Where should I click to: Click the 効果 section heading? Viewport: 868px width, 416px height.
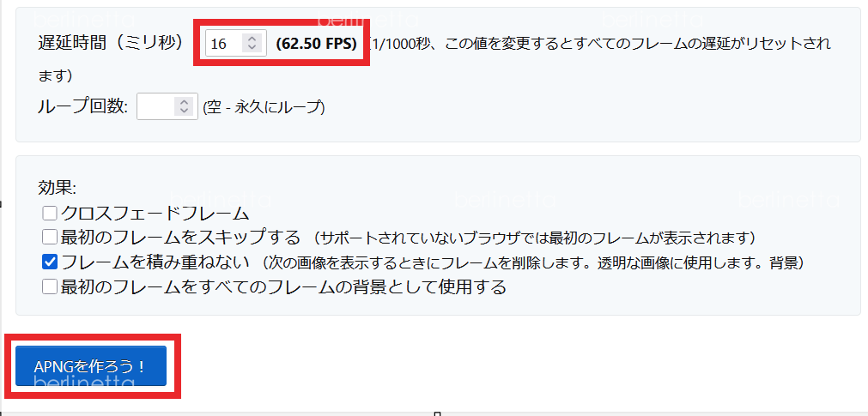click(58, 187)
